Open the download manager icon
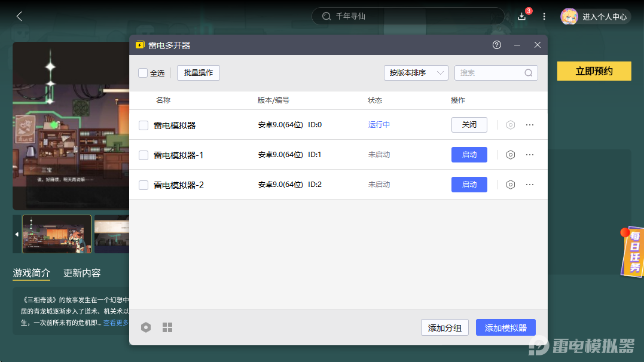 pyautogui.click(x=522, y=17)
